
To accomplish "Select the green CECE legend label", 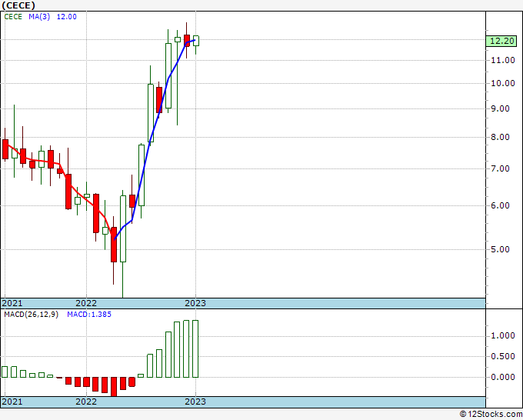I will [13, 17].
